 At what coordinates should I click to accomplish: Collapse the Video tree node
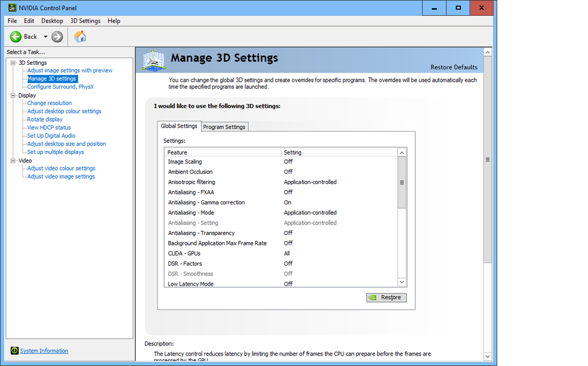coord(13,161)
